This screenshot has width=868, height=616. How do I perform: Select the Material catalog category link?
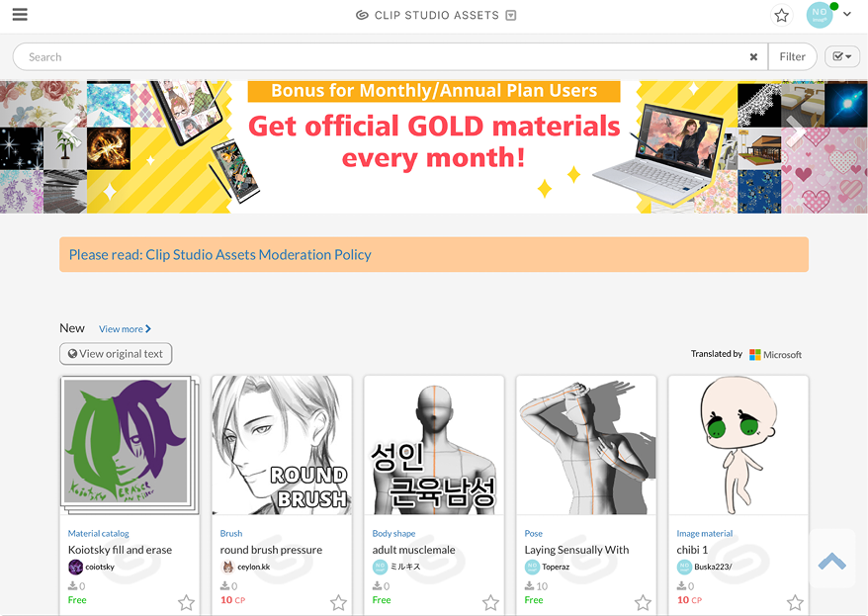point(99,534)
